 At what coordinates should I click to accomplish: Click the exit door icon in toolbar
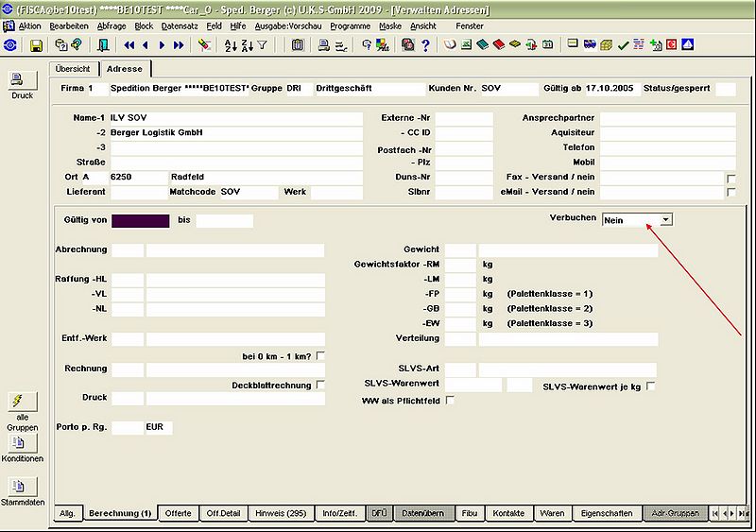103,45
